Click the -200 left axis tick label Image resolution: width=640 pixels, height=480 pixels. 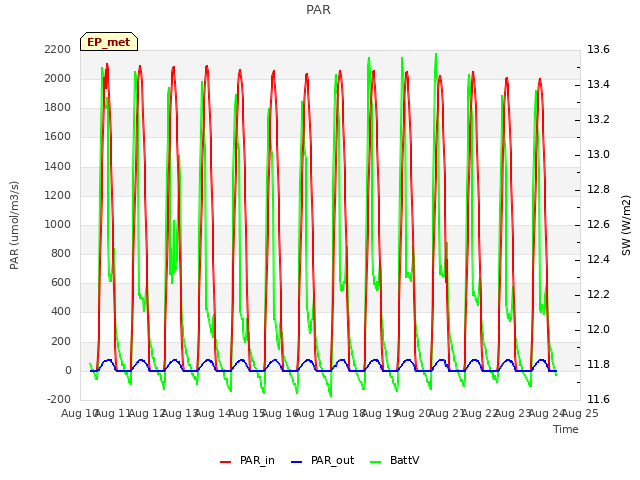[59, 399]
